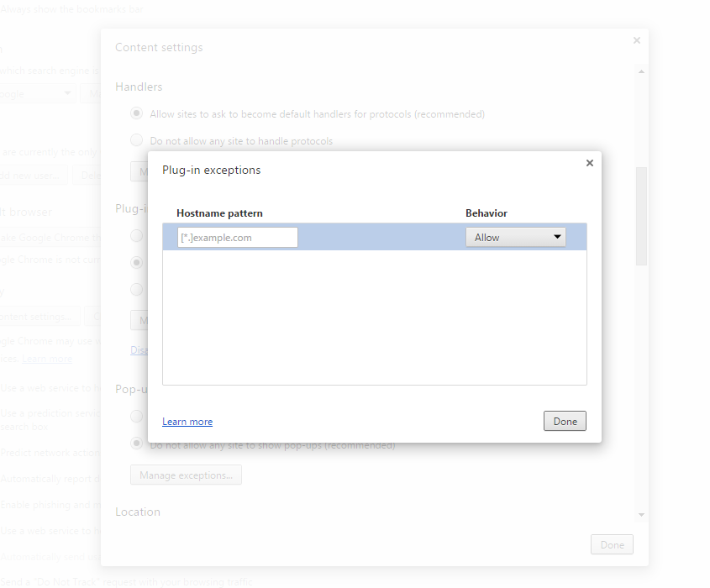
Task: Click the empty area of exceptions list
Action: pos(374,319)
